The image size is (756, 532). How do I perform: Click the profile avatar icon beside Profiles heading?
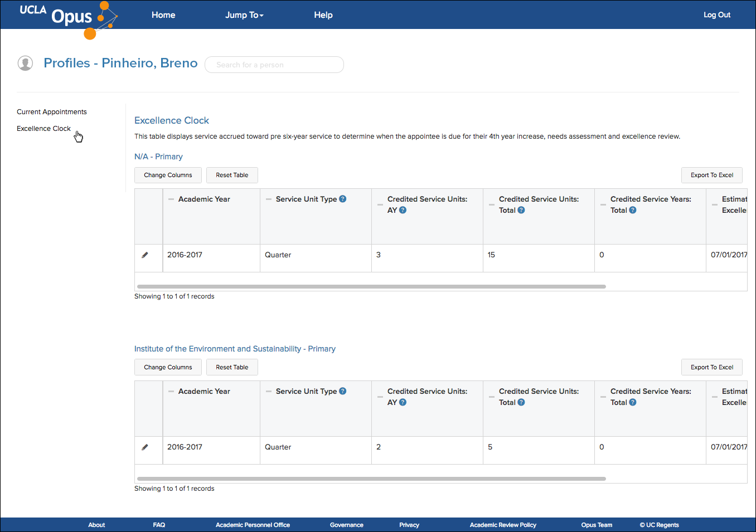25,64
